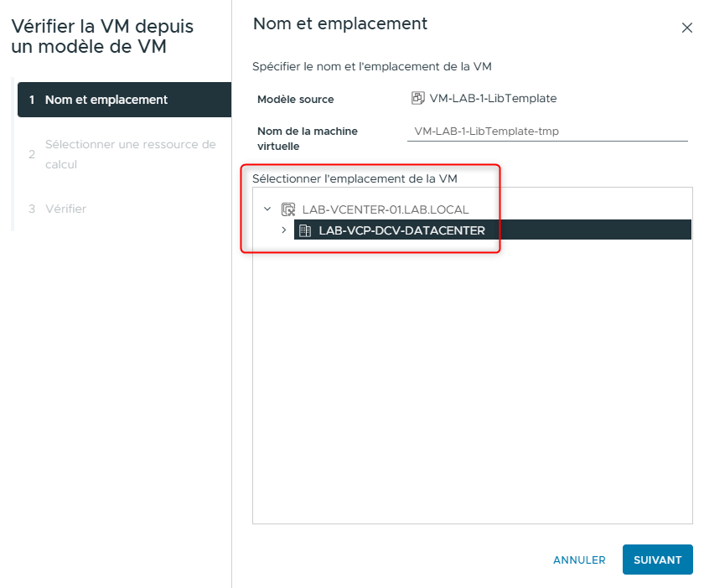Collapse the LAB-VCENTER-01.LAB.LOCAL tree node

pyautogui.click(x=267, y=209)
